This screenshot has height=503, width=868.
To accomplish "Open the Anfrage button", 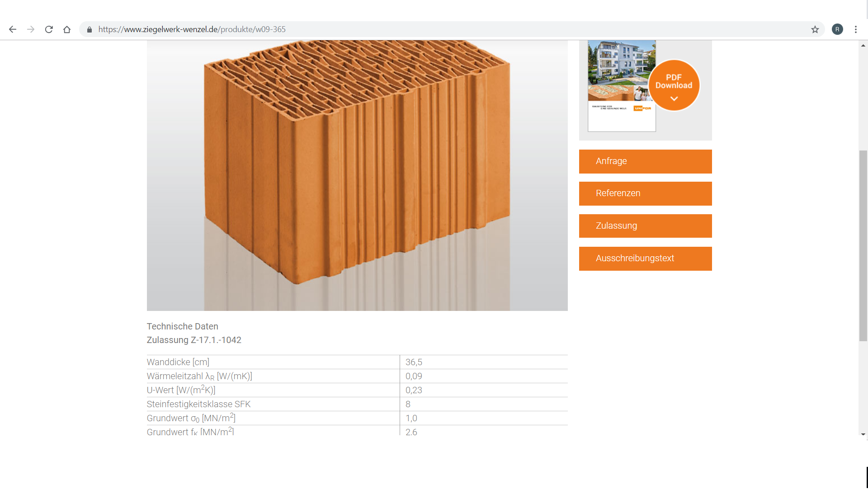I will click(645, 161).
